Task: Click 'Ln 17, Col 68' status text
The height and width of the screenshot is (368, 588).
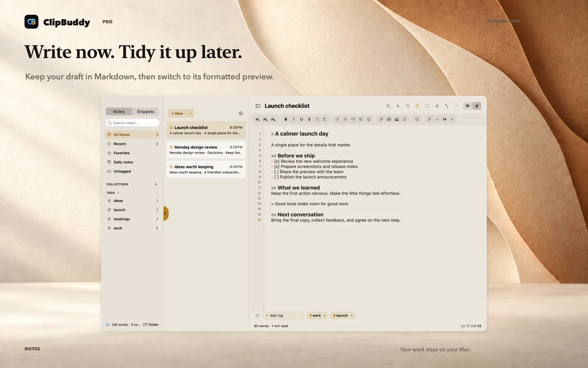Action: click(x=471, y=326)
